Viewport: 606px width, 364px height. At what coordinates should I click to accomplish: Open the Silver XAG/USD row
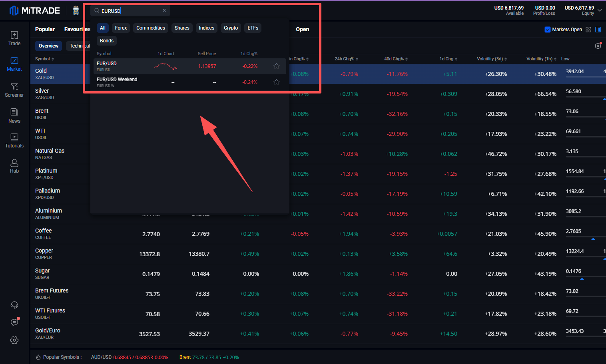[x=318, y=94]
